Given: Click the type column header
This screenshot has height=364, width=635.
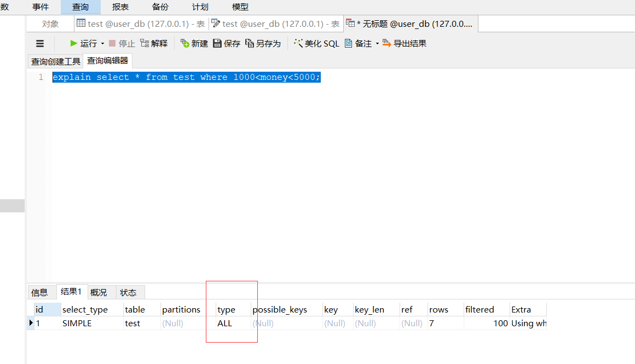Looking at the screenshot, I should tap(233, 309).
